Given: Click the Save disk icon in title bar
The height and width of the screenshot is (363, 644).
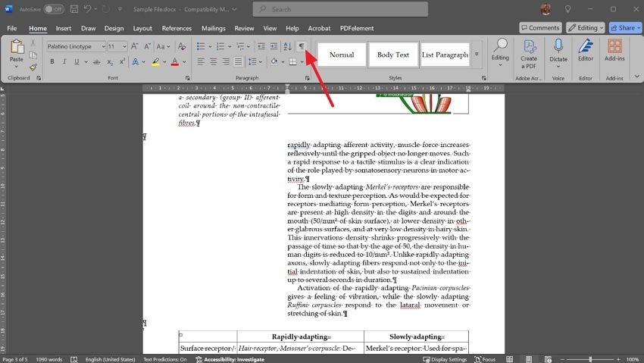Looking at the screenshot, I should [x=74, y=9].
